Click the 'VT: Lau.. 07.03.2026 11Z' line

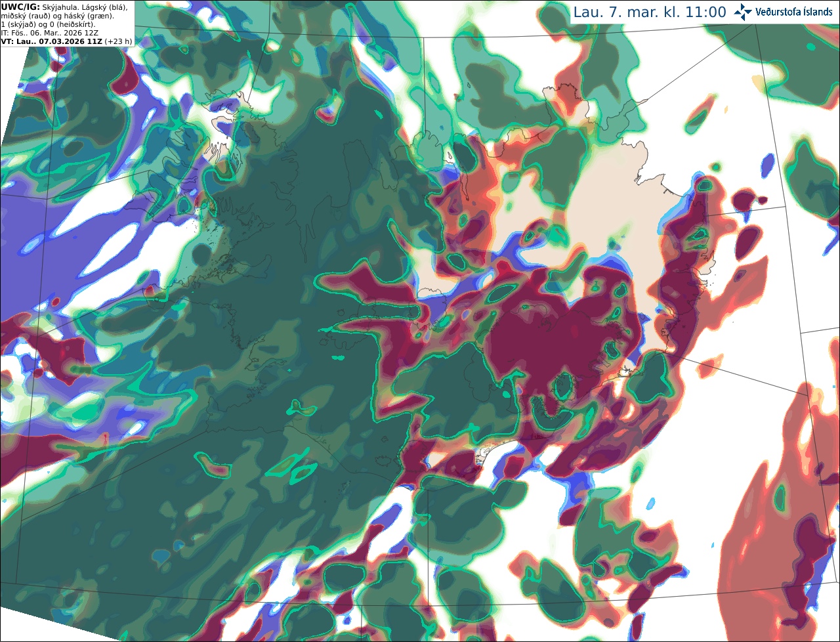[x=51, y=41]
